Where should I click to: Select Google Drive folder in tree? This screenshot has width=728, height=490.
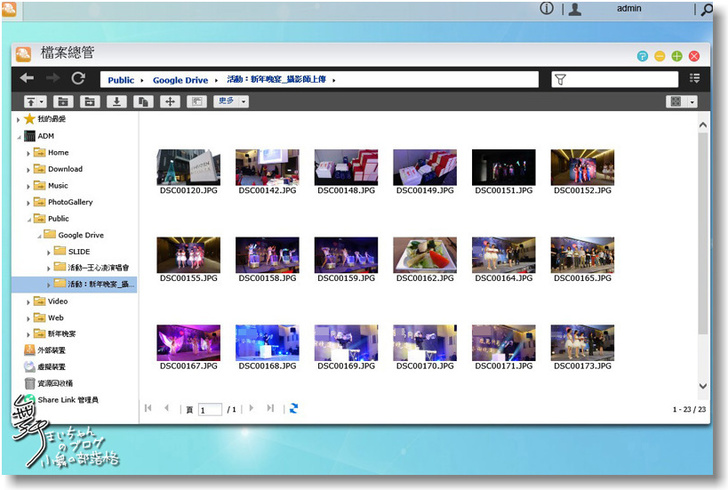(x=80, y=235)
